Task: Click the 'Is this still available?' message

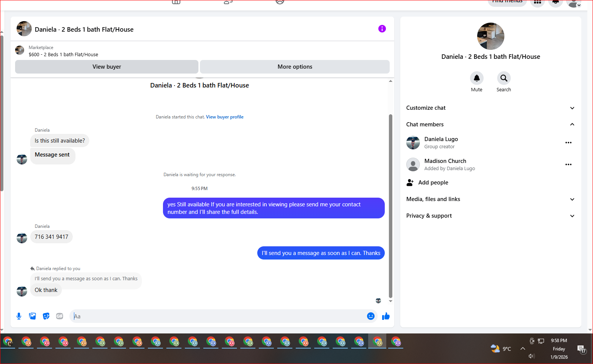Action: pyautogui.click(x=60, y=141)
